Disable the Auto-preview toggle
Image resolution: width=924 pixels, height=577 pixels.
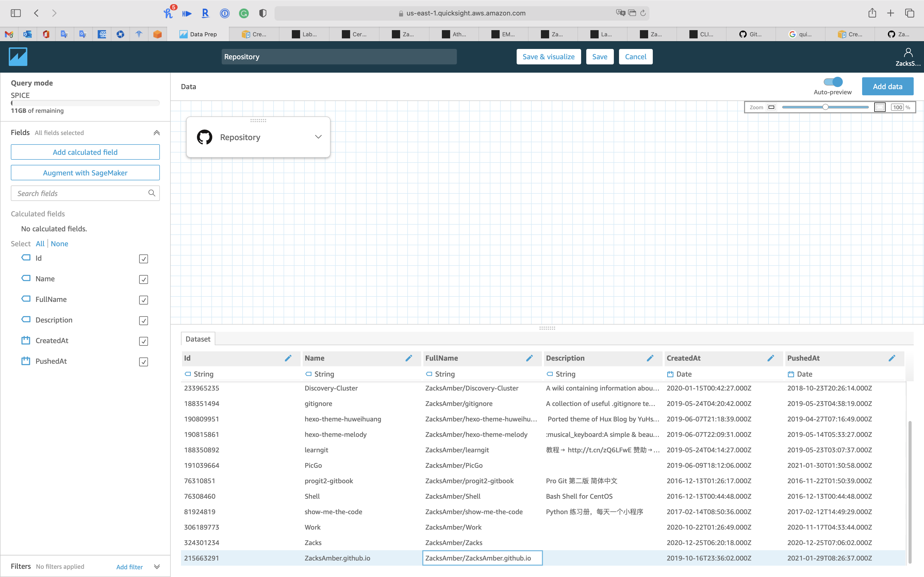pyautogui.click(x=833, y=82)
